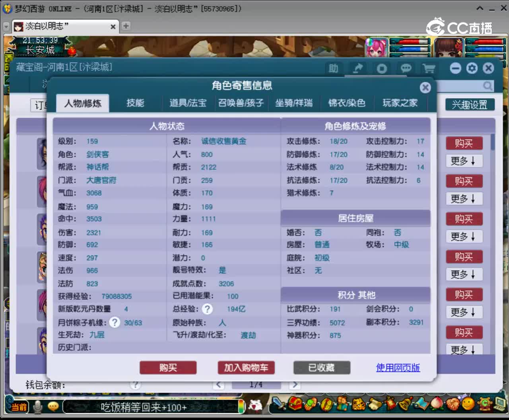The image size is (509, 420).
Task: Open the handshake friends icon in game toolbar
Action: click(453, 404)
